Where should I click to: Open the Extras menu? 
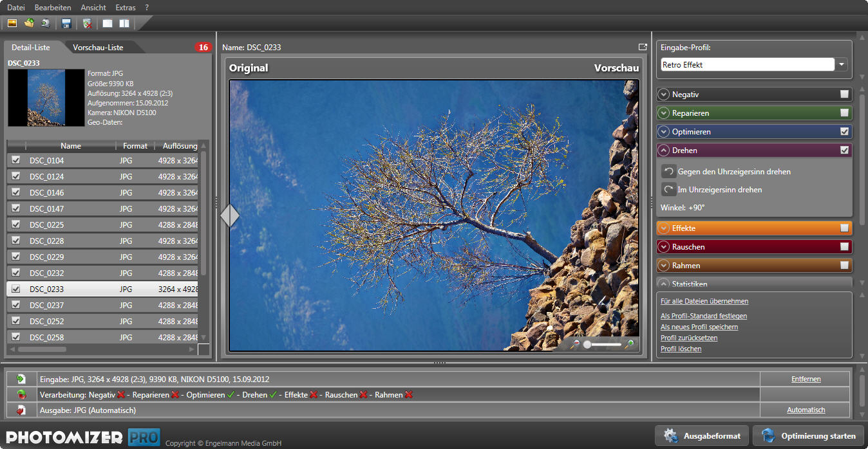[x=125, y=8]
